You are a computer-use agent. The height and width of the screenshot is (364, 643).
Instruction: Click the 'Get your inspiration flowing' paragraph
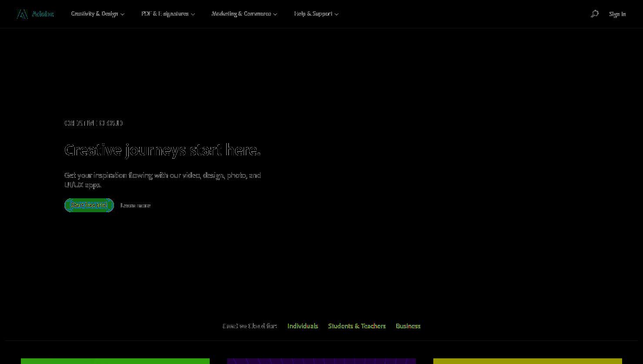(x=163, y=180)
